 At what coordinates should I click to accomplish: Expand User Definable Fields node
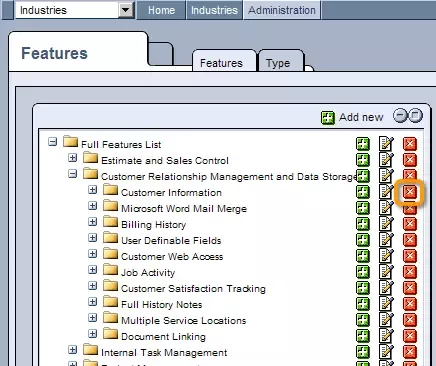coord(92,238)
